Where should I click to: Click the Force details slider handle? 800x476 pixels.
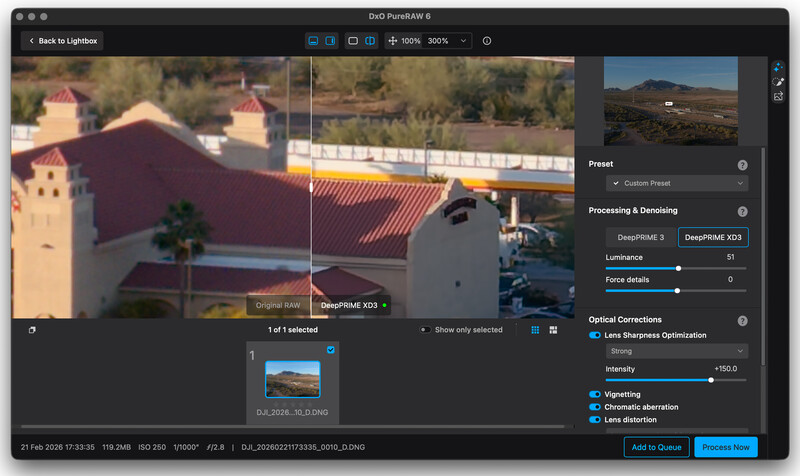[x=677, y=291]
